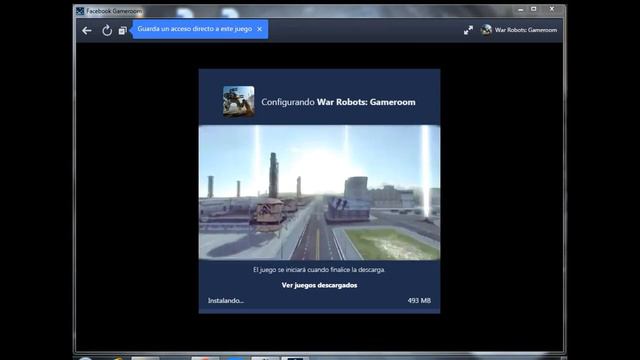
Task: Click 'El juego se iniciará cuando finalice' message
Action: [x=319, y=270]
